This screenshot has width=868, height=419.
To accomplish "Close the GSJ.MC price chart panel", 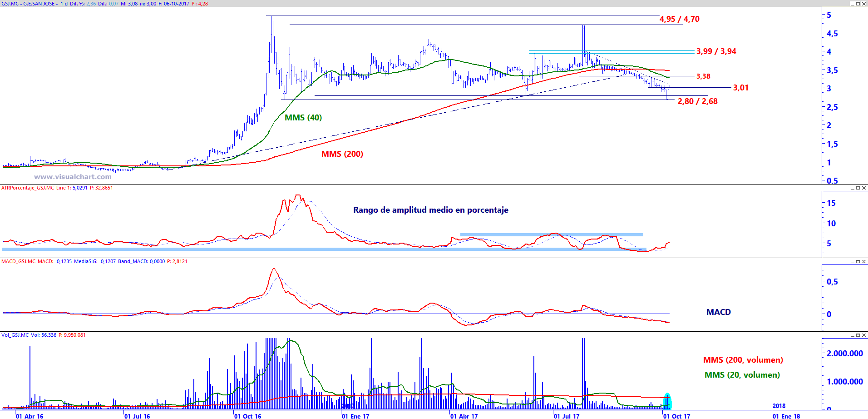I will coord(864,4).
